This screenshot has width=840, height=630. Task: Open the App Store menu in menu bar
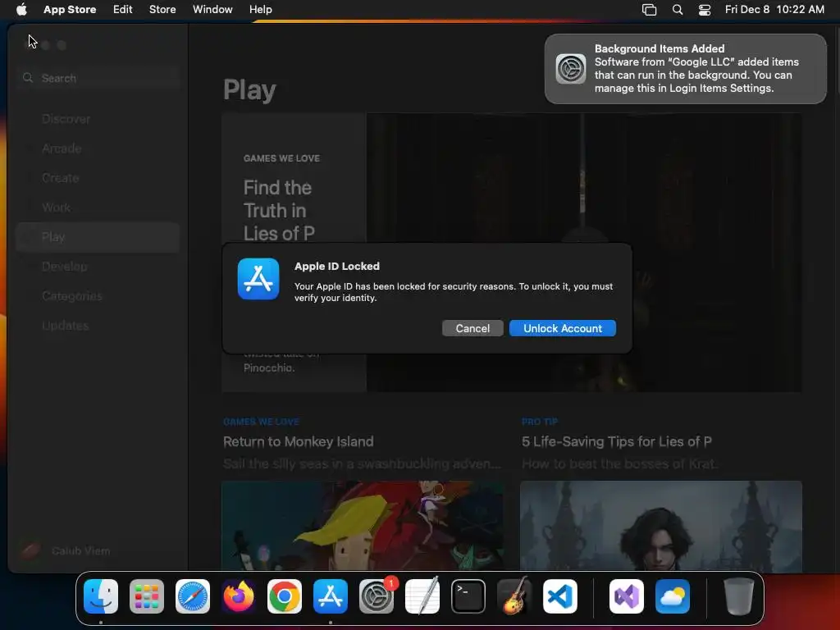click(x=70, y=9)
